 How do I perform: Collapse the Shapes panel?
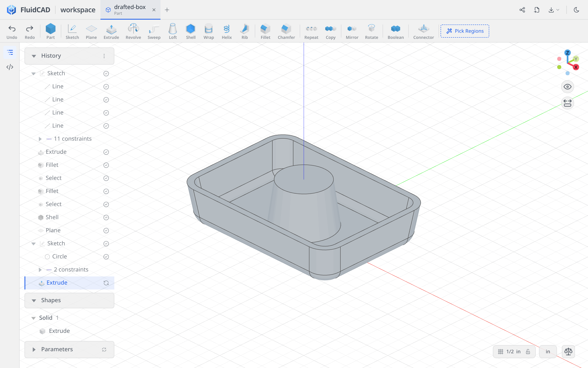click(34, 300)
